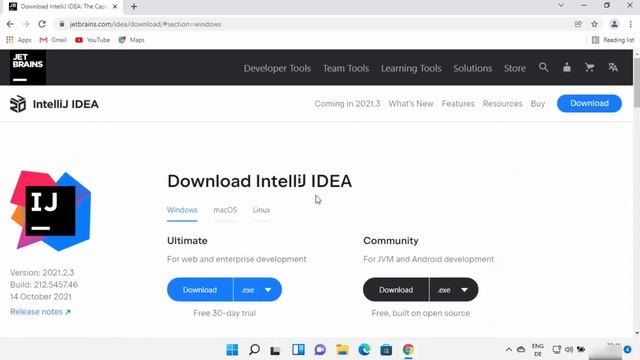Close the Download IntelliJ IDEA tab

[115, 7]
